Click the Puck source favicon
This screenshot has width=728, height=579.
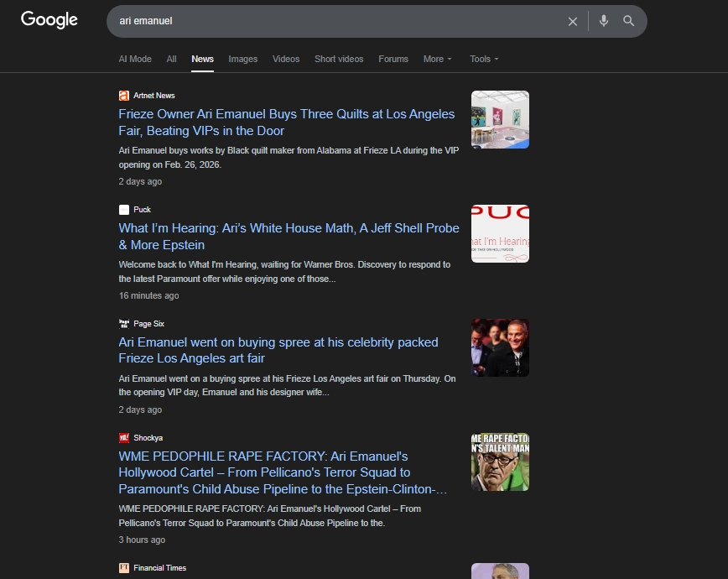(124, 210)
